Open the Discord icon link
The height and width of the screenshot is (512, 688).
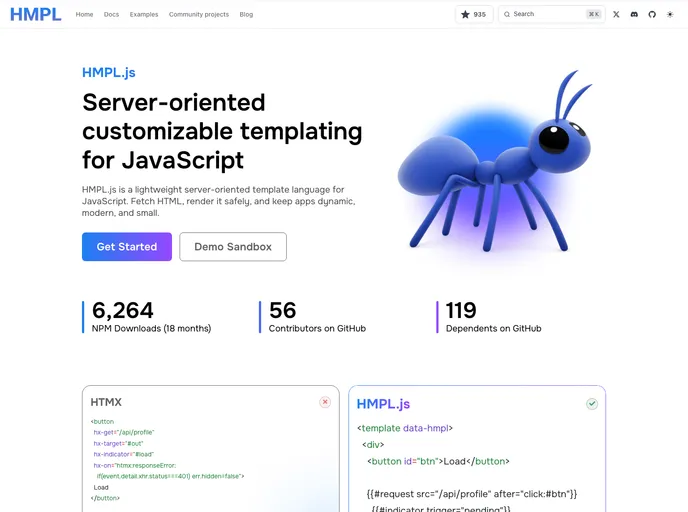point(634,14)
